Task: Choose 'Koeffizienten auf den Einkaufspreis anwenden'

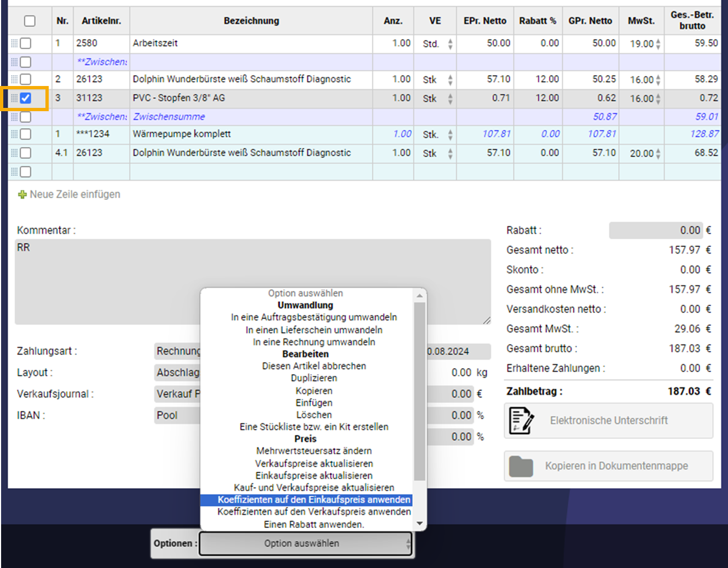Action: pos(314,500)
